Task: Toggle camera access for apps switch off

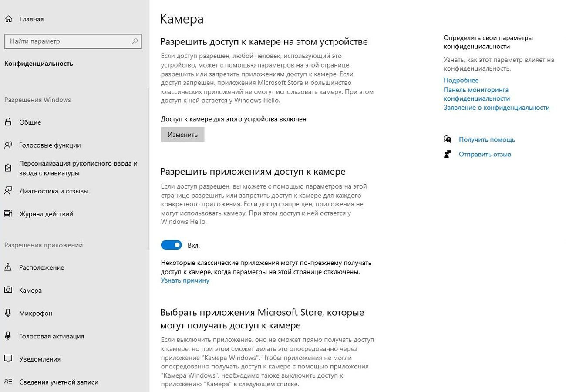Action: tap(172, 245)
